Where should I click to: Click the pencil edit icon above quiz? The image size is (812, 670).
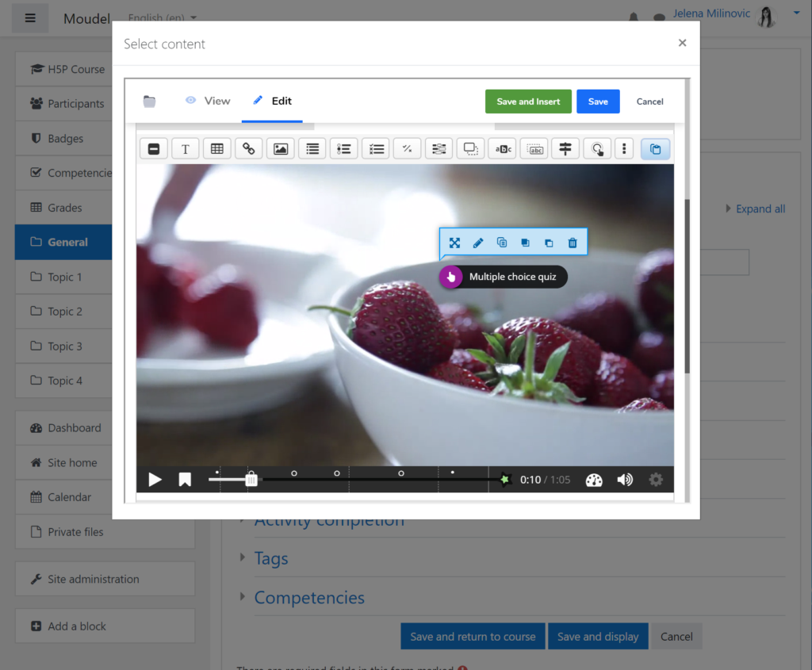tap(478, 243)
